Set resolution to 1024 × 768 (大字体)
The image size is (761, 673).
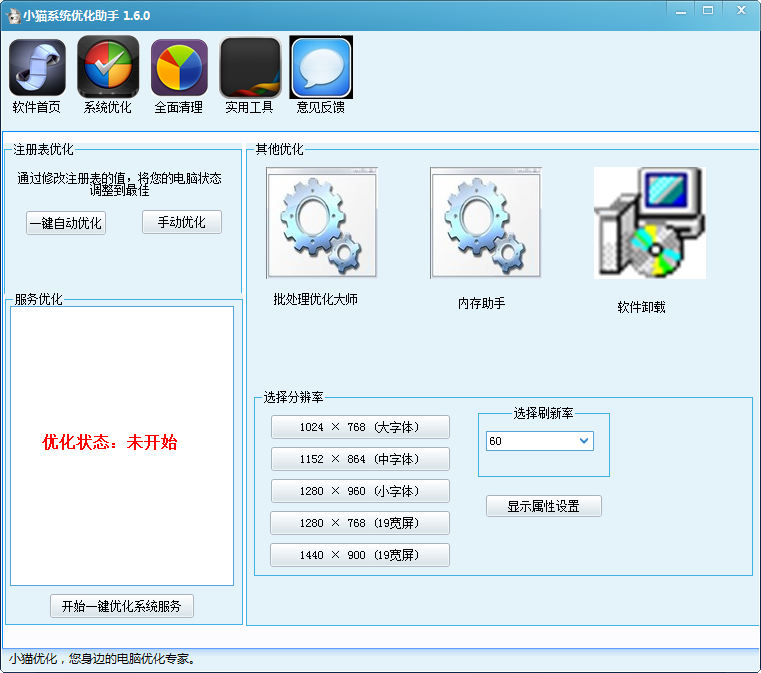(x=360, y=427)
